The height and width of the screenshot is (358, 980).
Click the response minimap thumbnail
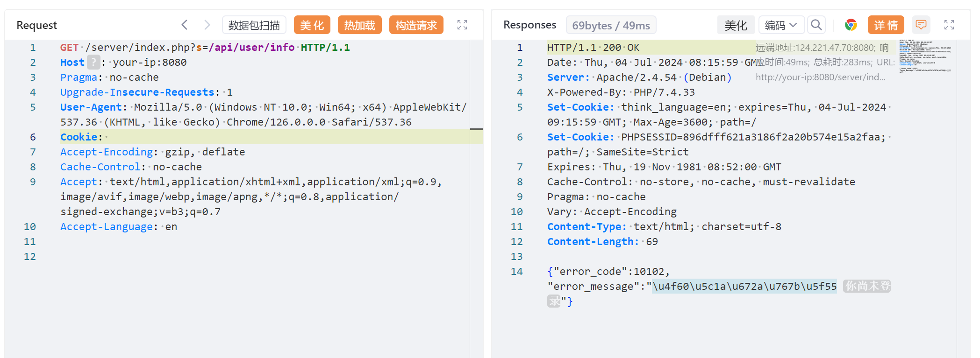(x=925, y=56)
